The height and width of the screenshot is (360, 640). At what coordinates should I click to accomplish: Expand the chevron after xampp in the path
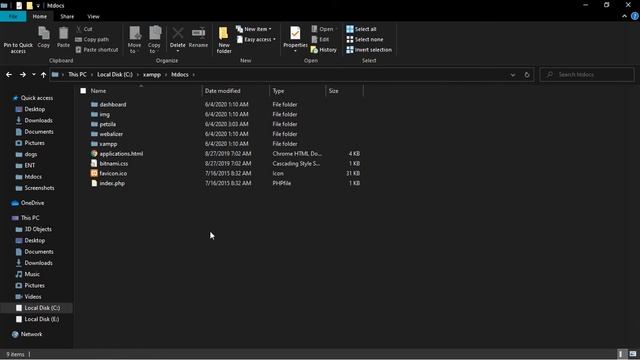point(166,75)
